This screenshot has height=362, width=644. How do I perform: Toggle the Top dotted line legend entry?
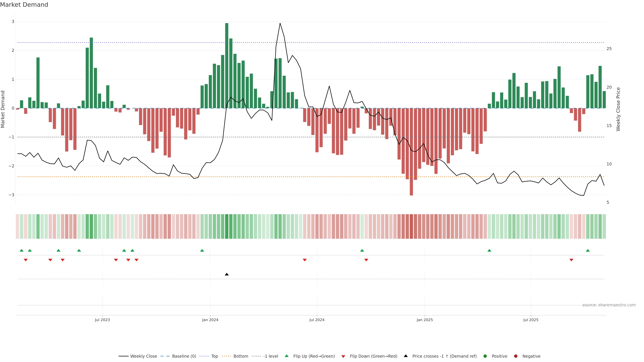click(214, 356)
